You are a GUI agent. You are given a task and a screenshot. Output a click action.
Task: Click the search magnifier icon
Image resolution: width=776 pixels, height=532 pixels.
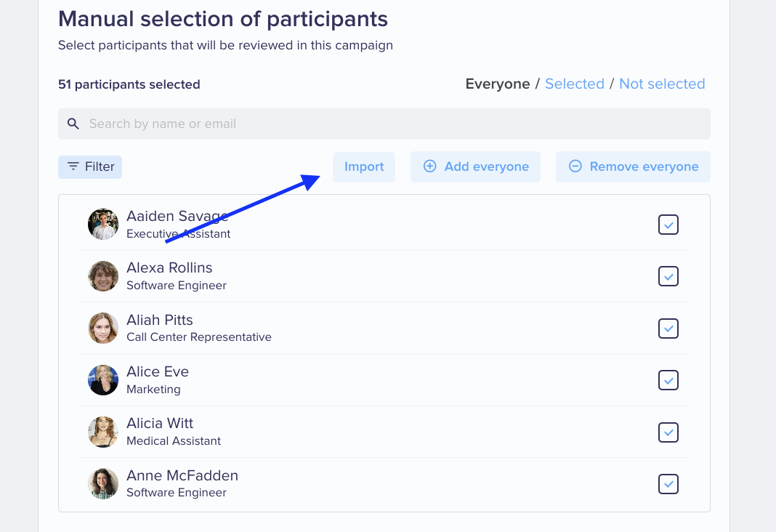73,124
